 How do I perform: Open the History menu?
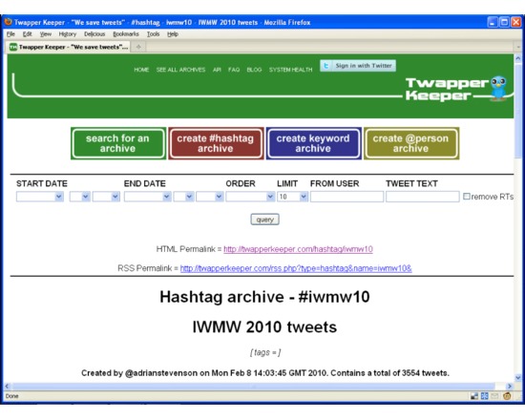68,34
